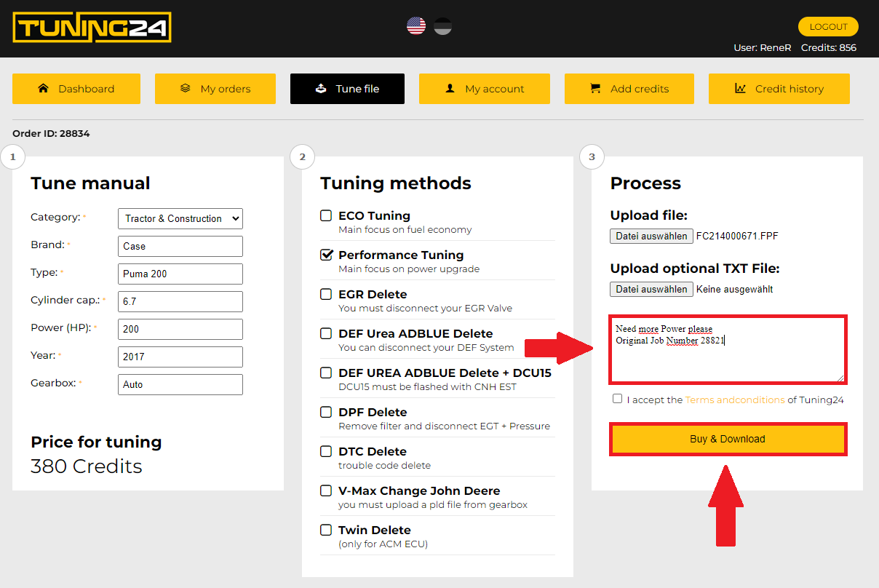Open the Credit history tab
The height and width of the screenshot is (588, 879).
click(779, 89)
